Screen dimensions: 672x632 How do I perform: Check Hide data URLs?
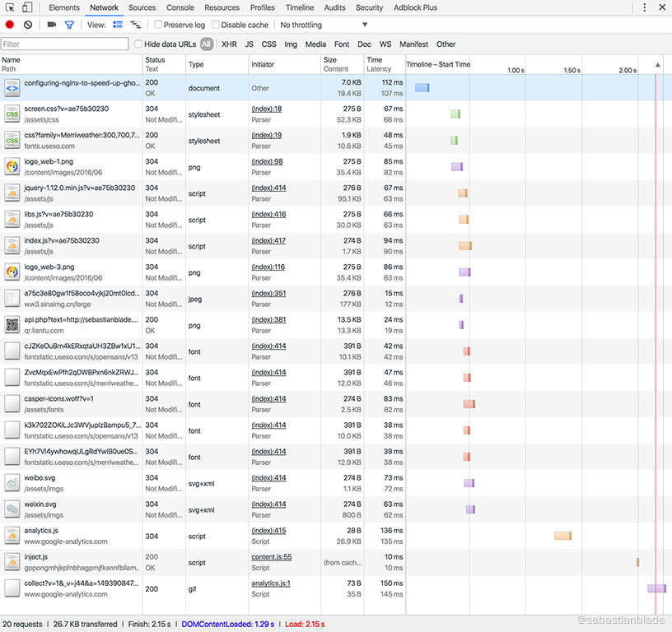coord(138,44)
